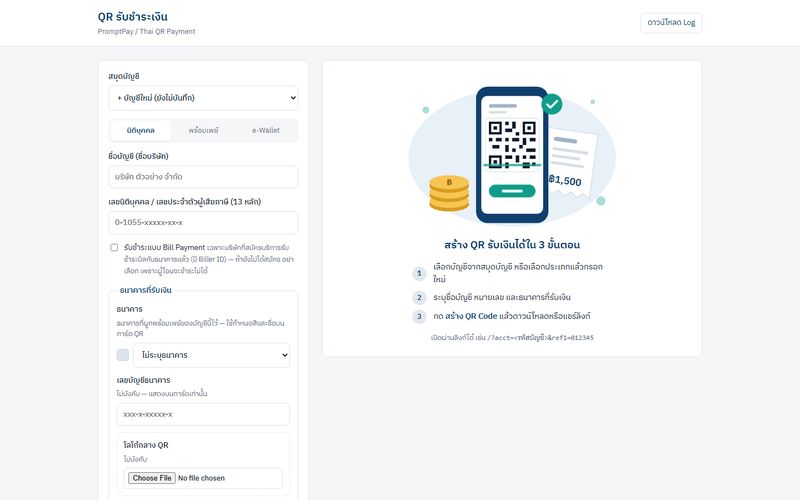Switch to the พร้อมเพย์ tab

[203, 131]
